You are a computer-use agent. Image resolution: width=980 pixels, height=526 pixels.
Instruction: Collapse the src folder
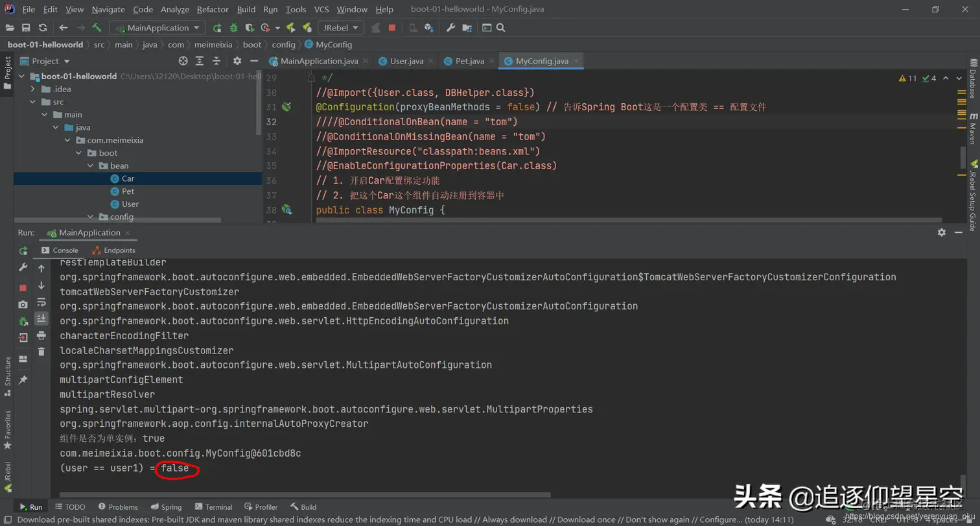pos(32,102)
